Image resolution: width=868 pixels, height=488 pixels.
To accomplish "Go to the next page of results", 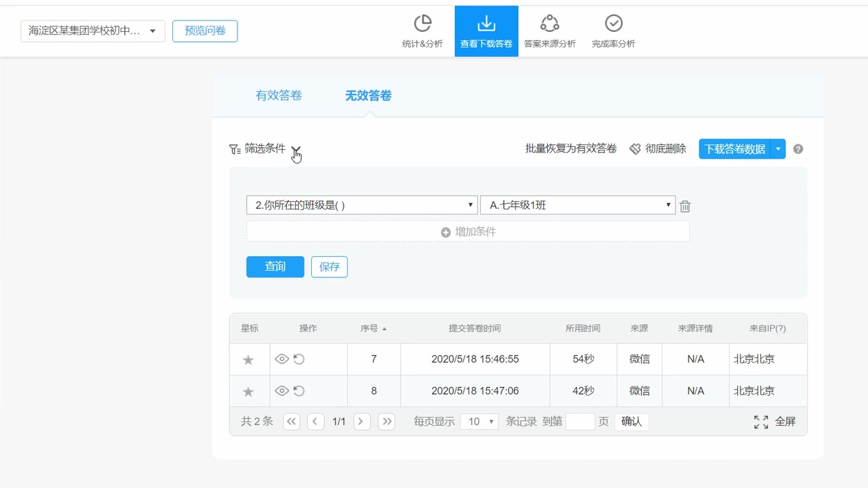I will pos(362,422).
